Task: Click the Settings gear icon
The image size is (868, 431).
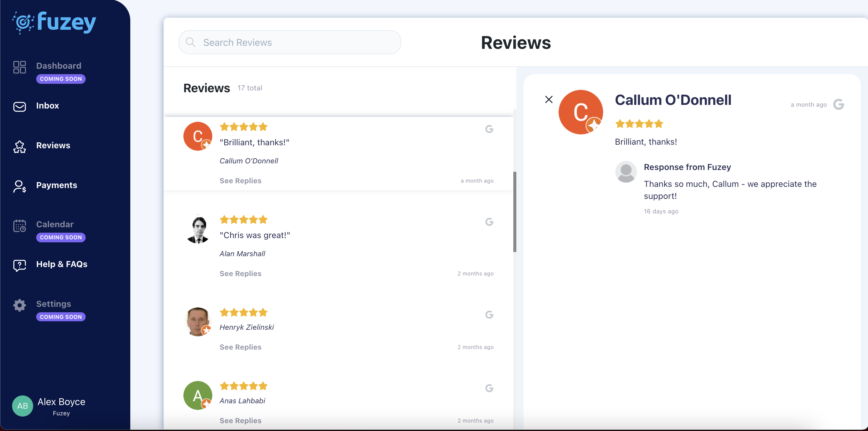Action: point(19,305)
